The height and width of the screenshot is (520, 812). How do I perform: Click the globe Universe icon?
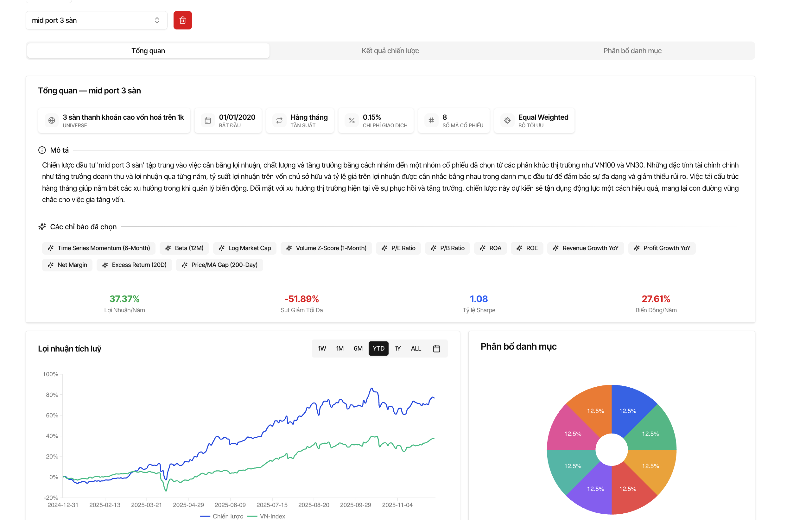point(52,121)
